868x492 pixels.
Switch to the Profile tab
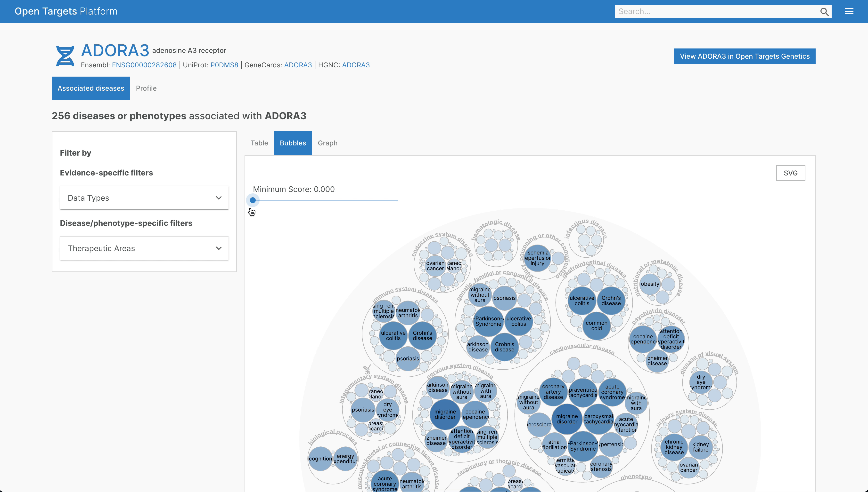click(146, 88)
